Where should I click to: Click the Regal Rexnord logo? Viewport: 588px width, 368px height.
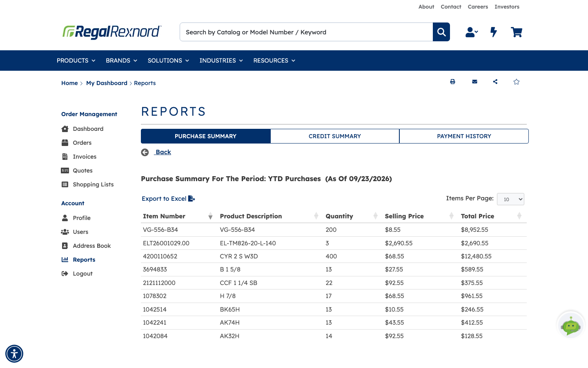coord(112,32)
